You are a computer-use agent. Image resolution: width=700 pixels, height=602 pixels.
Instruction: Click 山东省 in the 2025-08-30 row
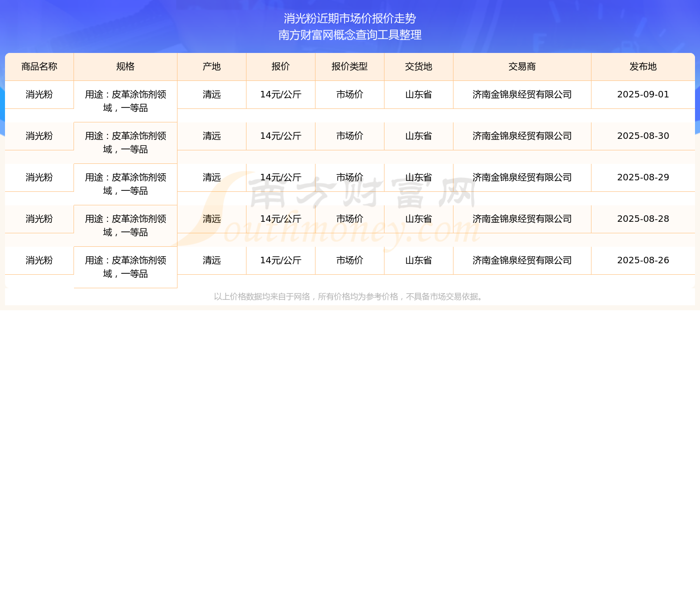(x=419, y=136)
